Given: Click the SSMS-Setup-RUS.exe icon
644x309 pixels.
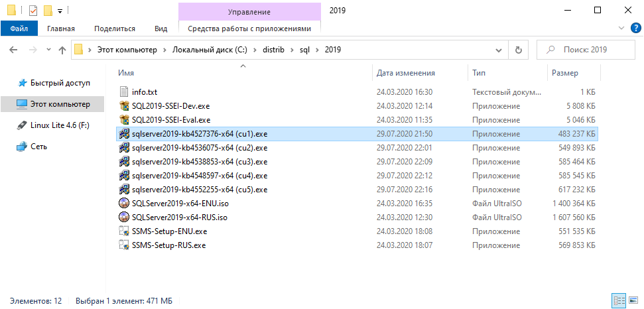Looking at the screenshot, I should click(x=124, y=245).
